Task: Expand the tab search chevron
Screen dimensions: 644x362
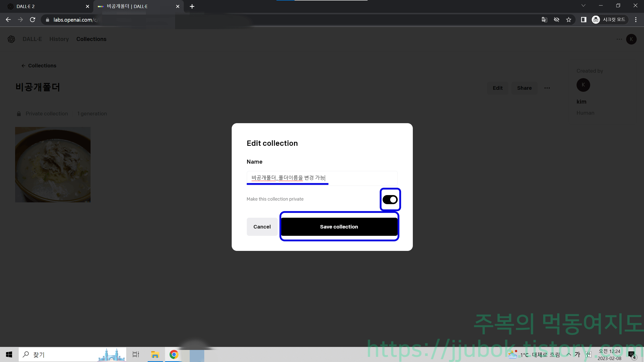Action: click(x=583, y=6)
